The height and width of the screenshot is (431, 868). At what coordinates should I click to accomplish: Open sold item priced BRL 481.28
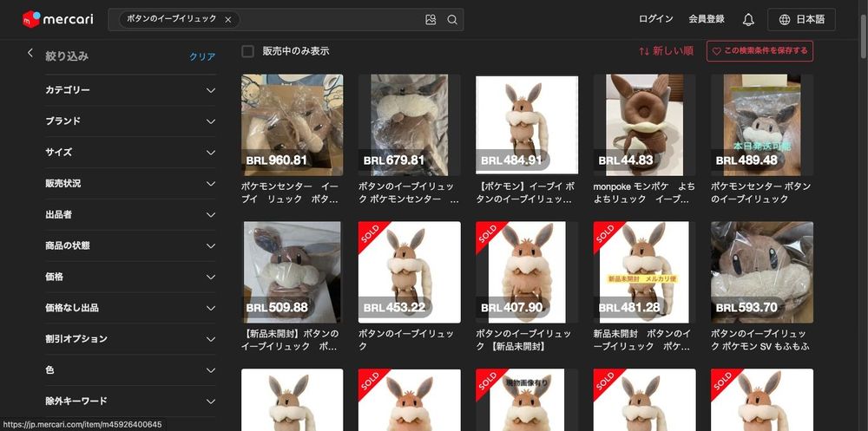tap(644, 272)
